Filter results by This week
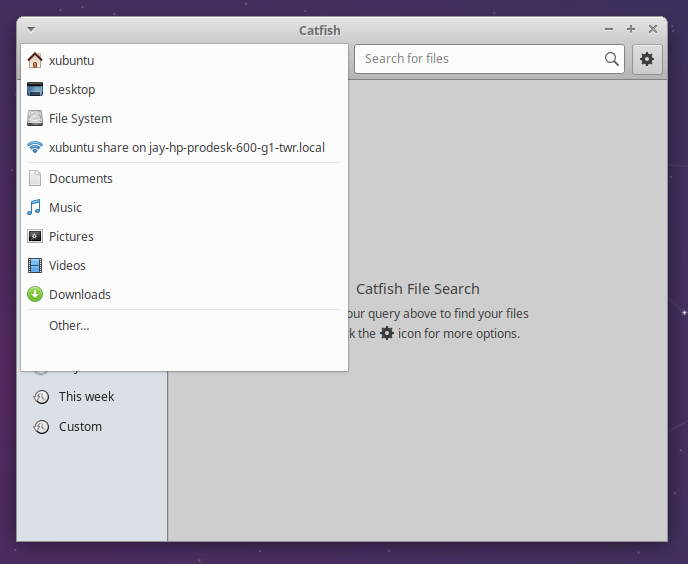Screen dimensions: 688x564 [x=86, y=396]
